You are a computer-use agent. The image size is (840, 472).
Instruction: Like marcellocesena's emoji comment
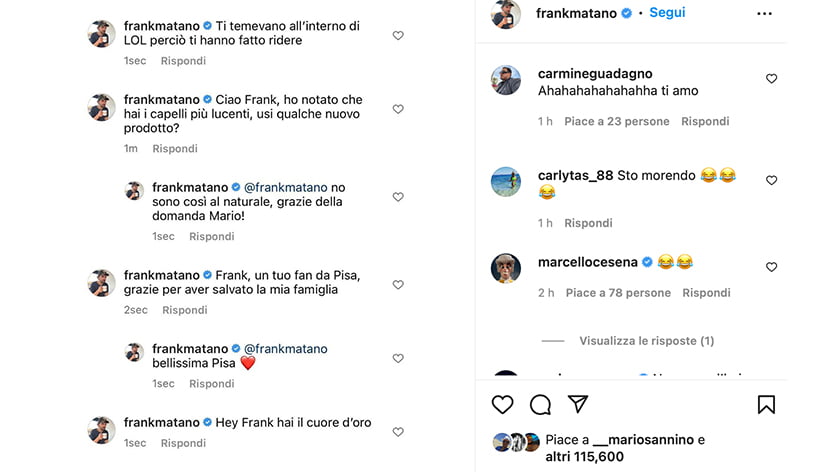pos(771,268)
